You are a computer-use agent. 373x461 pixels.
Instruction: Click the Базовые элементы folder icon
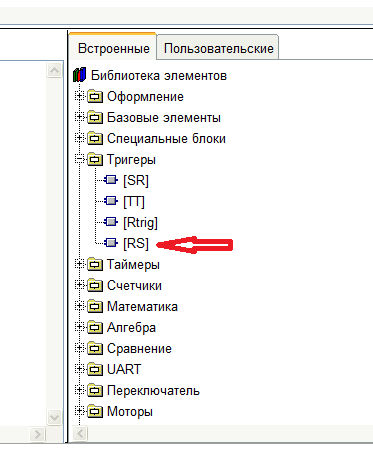pos(95,117)
